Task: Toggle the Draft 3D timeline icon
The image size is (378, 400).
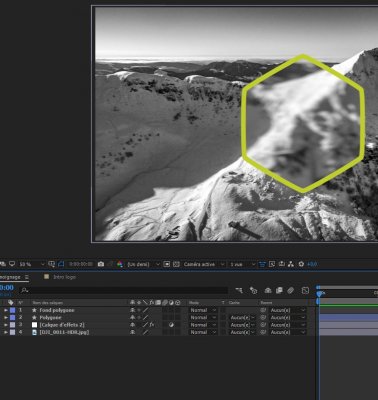Action: (253, 291)
